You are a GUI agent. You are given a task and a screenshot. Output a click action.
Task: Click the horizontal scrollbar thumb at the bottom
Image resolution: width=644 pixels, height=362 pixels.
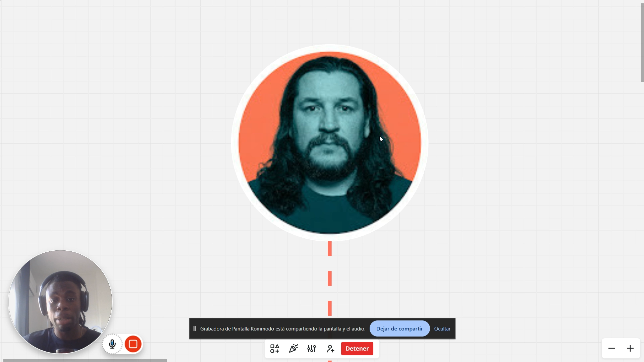point(85,360)
